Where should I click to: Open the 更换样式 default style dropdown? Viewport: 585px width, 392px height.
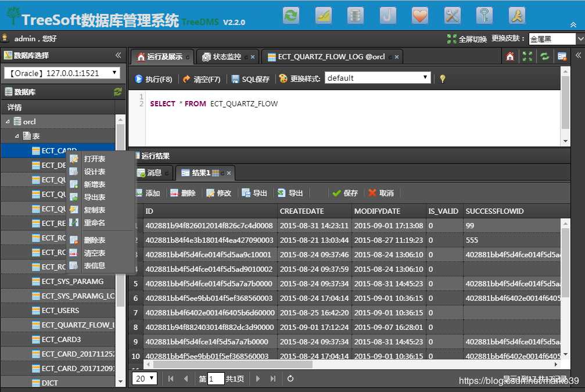(378, 78)
